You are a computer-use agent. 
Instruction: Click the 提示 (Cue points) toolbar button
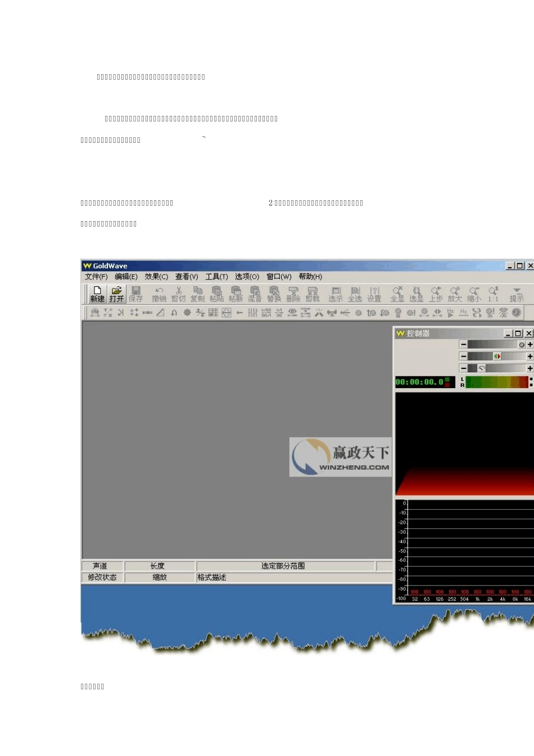pos(517,294)
